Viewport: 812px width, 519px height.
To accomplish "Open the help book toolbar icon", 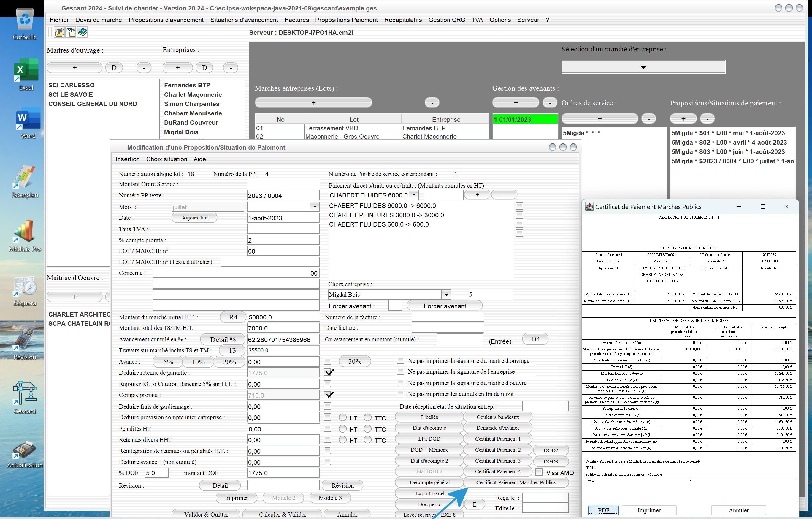I will [83, 32].
